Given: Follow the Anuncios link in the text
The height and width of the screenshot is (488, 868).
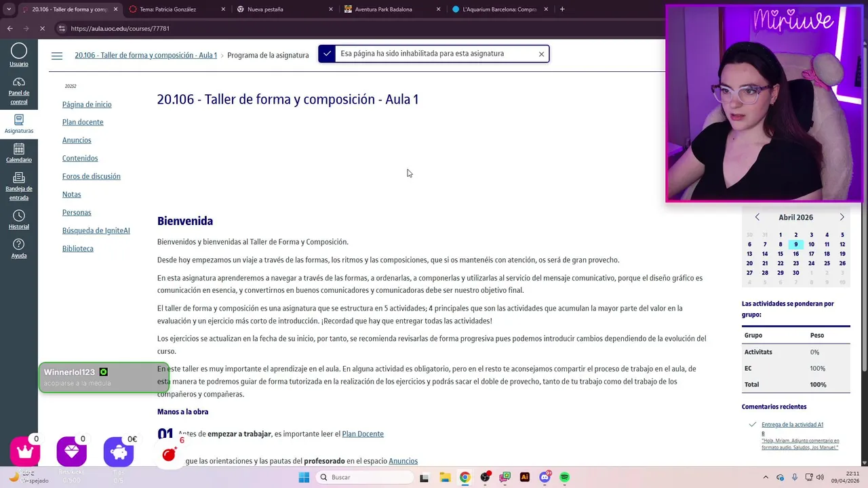Looking at the screenshot, I should pyautogui.click(x=403, y=461).
